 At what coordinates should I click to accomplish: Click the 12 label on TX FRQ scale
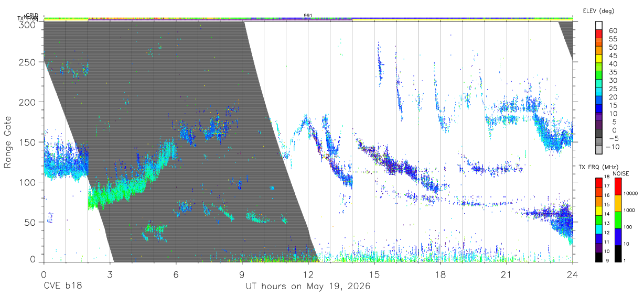click(608, 233)
